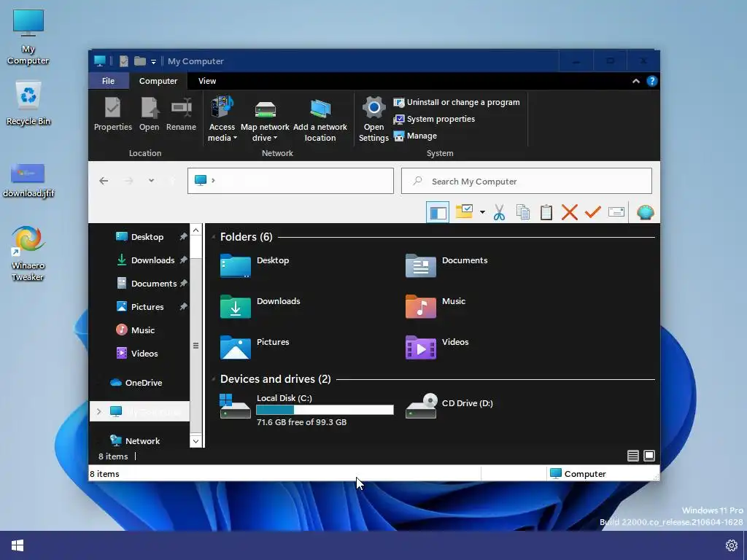The image size is (747, 560).
Task: Collapse the Devices and drives (2) group
Action: tap(214, 379)
